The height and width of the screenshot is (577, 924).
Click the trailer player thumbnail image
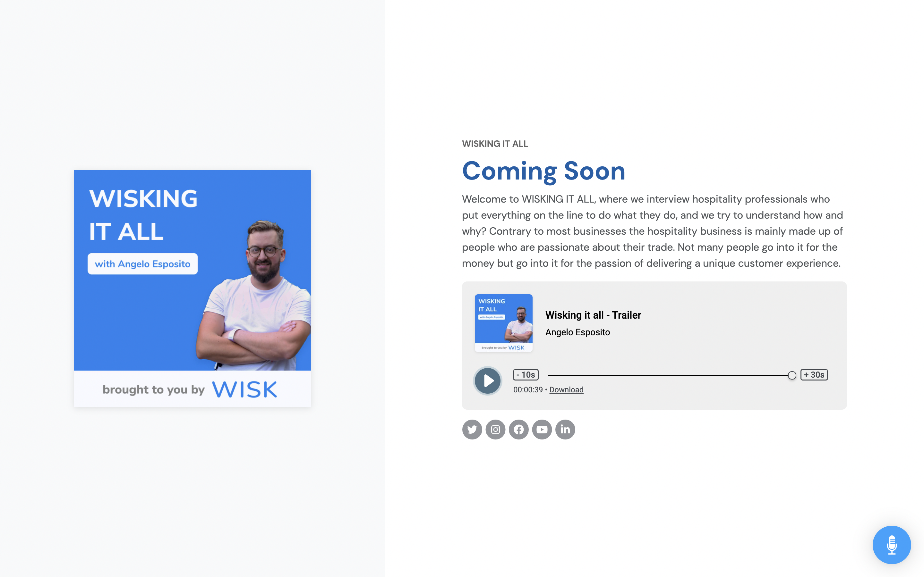[503, 323]
